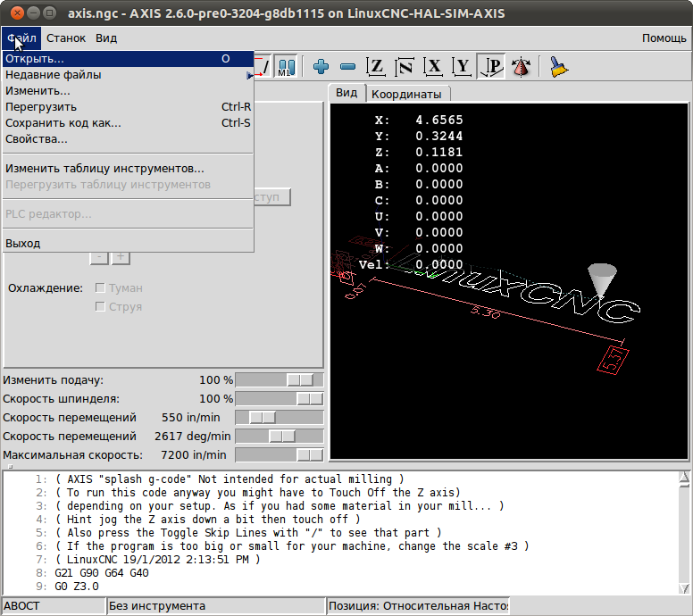Open the Файл menu
The height and width of the screenshot is (616, 693).
tap(21, 38)
